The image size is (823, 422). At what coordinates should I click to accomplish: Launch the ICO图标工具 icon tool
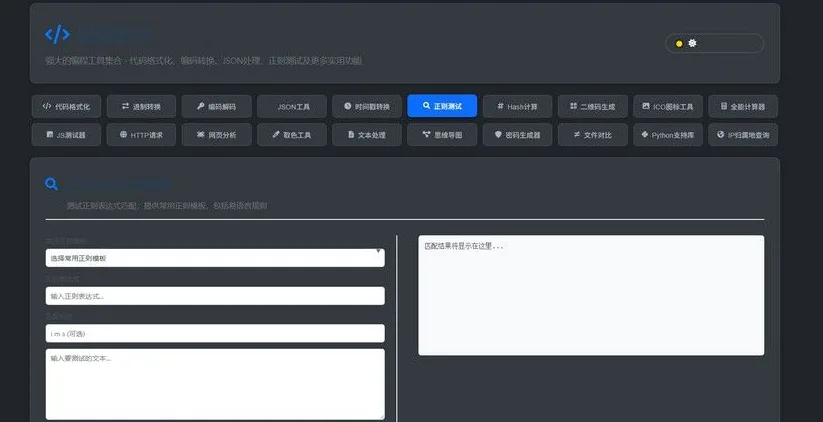667,106
